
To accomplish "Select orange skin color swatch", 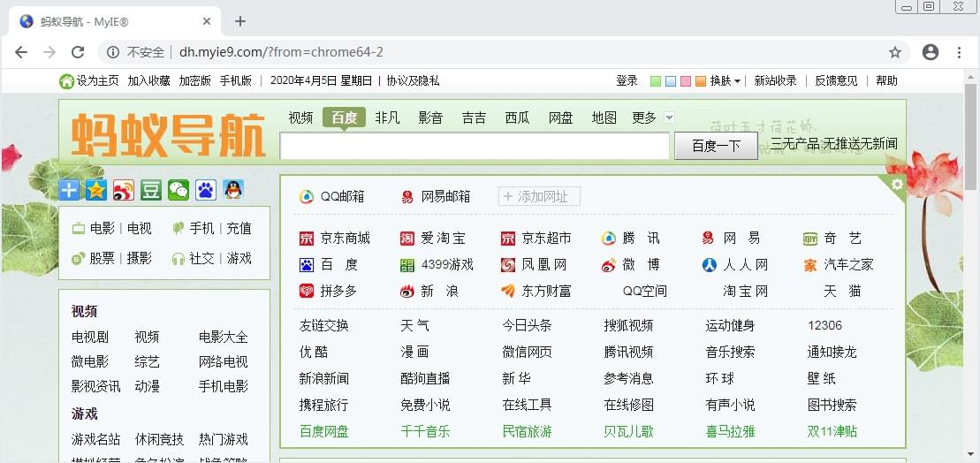I will (x=701, y=81).
